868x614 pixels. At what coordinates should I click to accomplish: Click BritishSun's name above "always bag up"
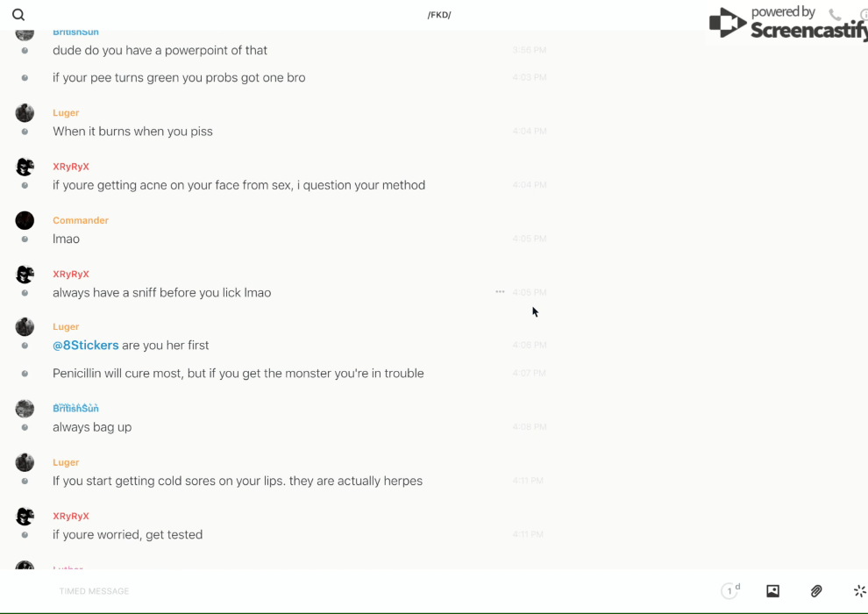(75, 409)
